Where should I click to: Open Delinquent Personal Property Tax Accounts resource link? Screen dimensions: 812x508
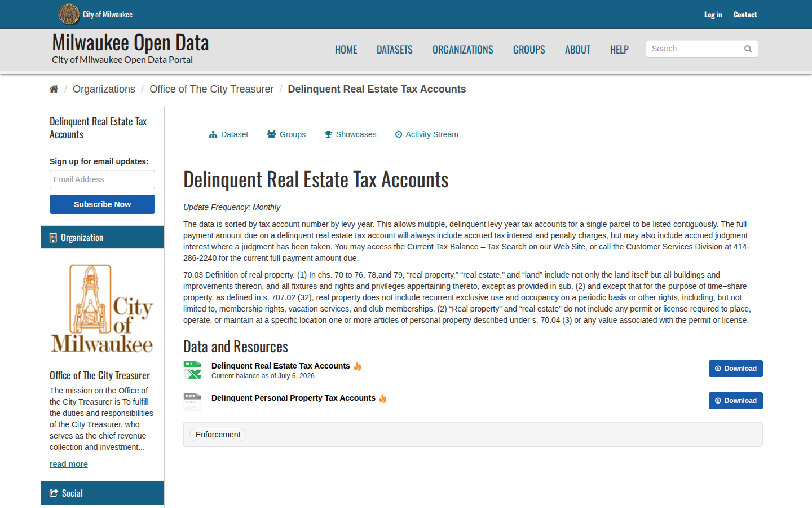(x=293, y=398)
